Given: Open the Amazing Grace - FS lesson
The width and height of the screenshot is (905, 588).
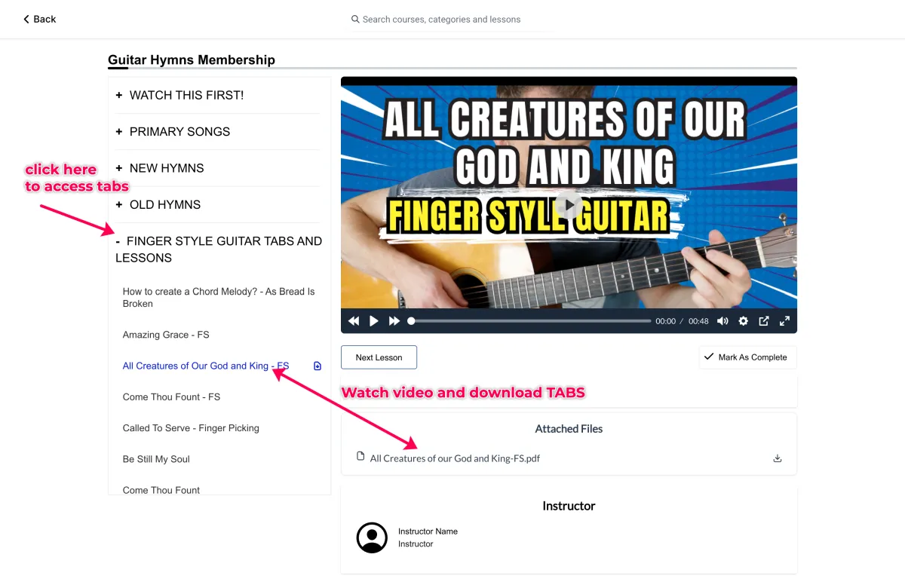Looking at the screenshot, I should click(x=166, y=335).
